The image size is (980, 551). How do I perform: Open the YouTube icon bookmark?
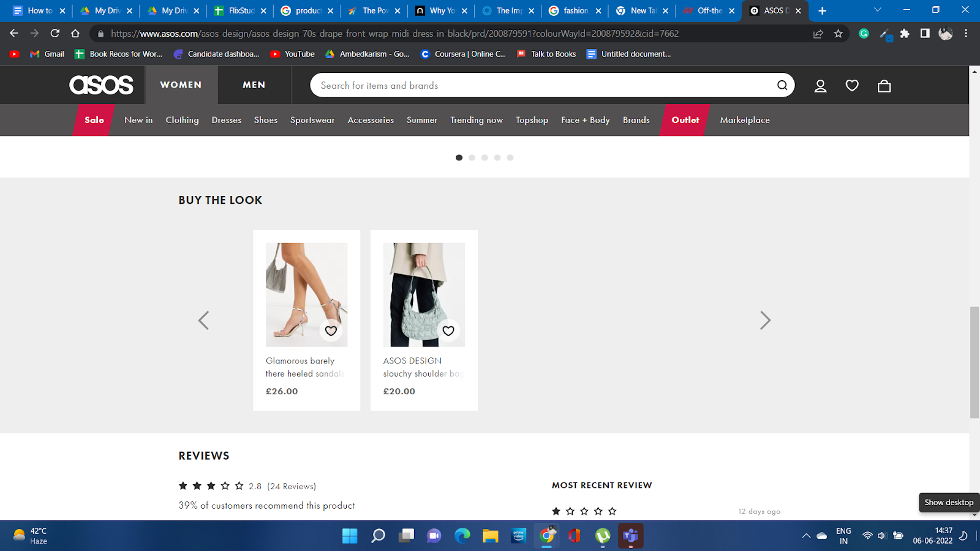[x=15, y=54]
